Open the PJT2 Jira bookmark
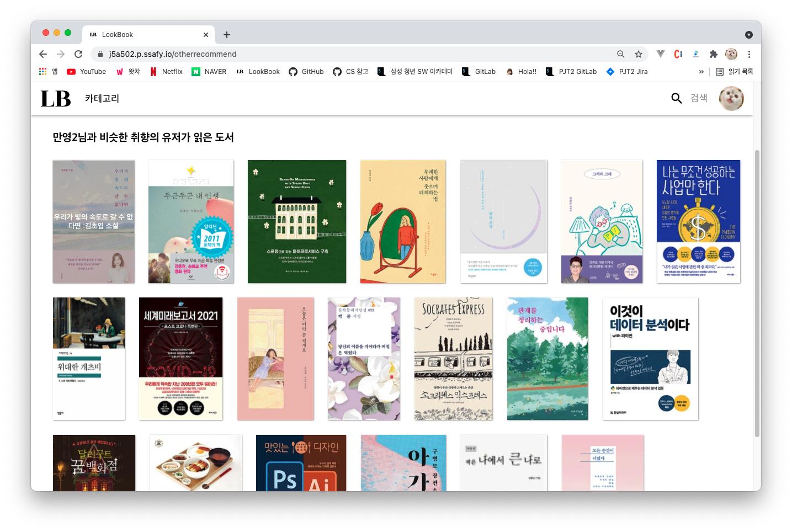 pyautogui.click(x=627, y=71)
